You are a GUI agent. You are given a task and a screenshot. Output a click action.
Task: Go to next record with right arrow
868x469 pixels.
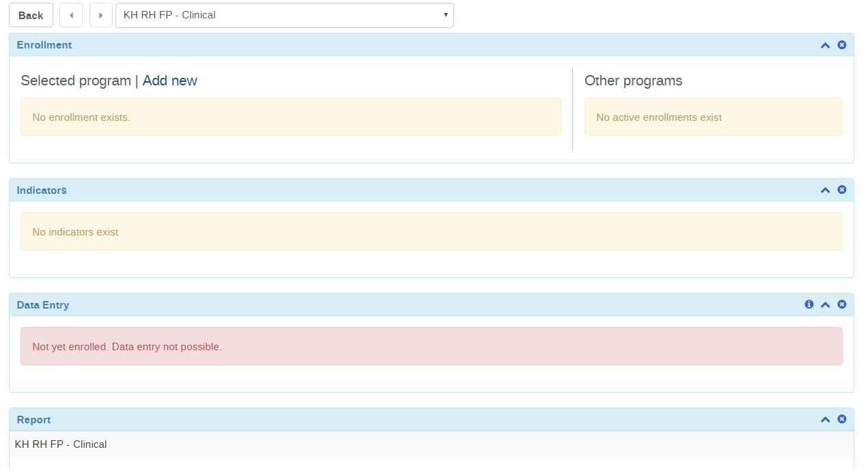(x=101, y=16)
